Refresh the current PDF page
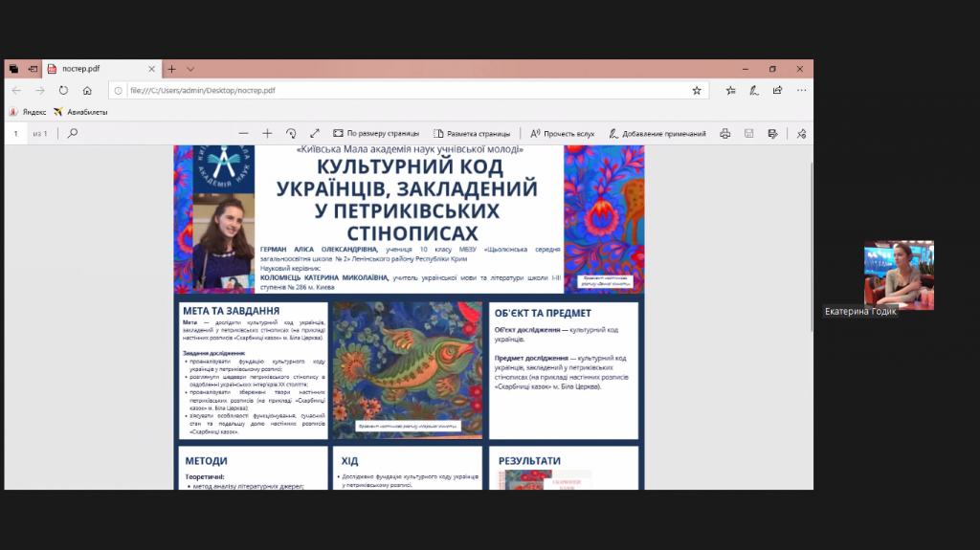 point(63,91)
